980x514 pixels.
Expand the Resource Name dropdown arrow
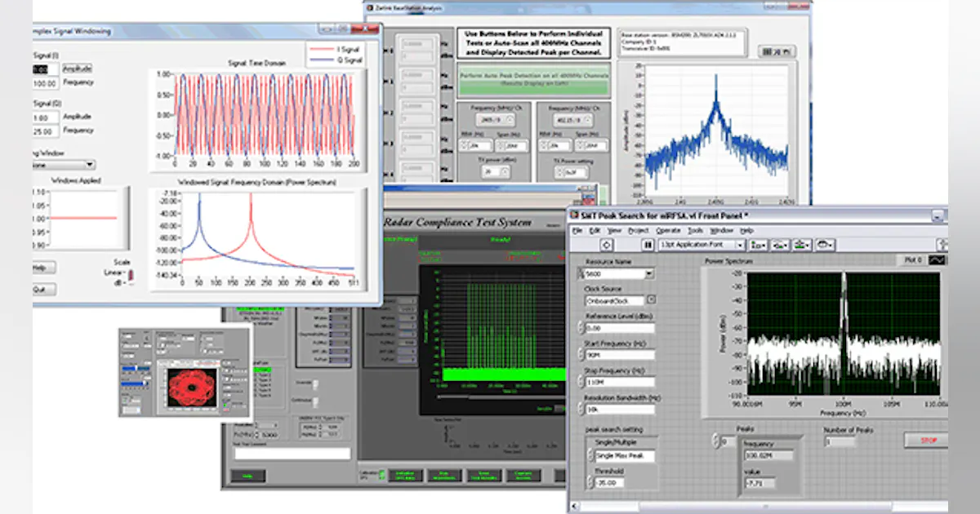coord(649,274)
